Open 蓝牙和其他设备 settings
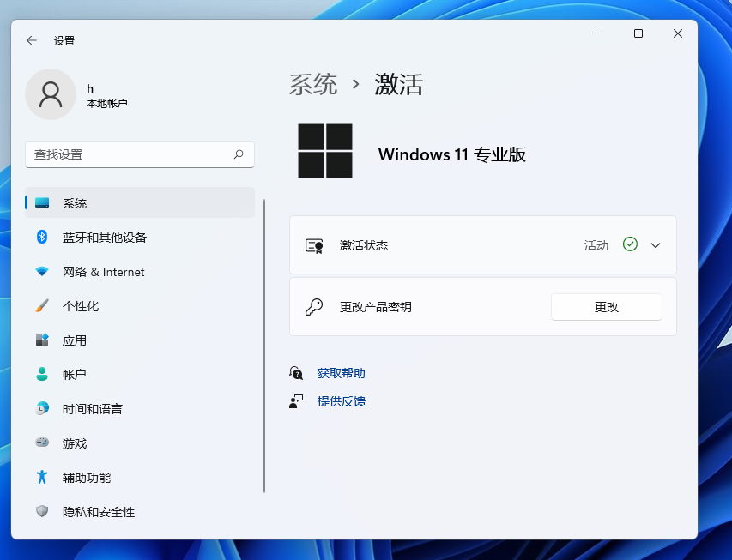 (x=140, y=237)
